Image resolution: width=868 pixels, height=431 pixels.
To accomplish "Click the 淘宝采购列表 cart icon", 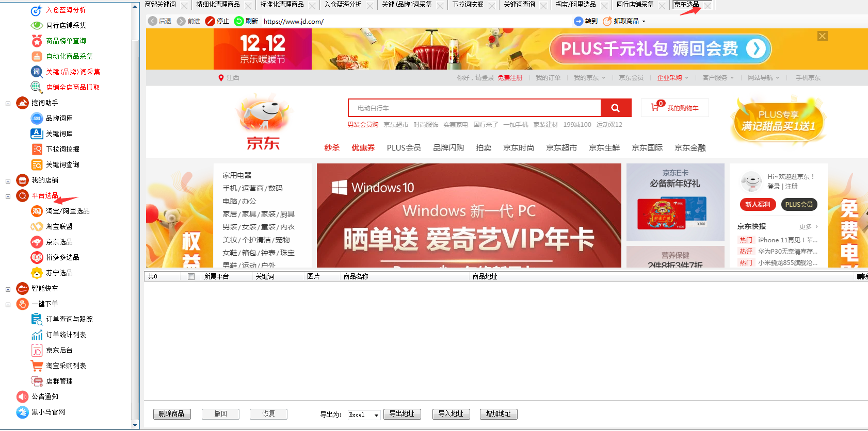I will point(37,366).
